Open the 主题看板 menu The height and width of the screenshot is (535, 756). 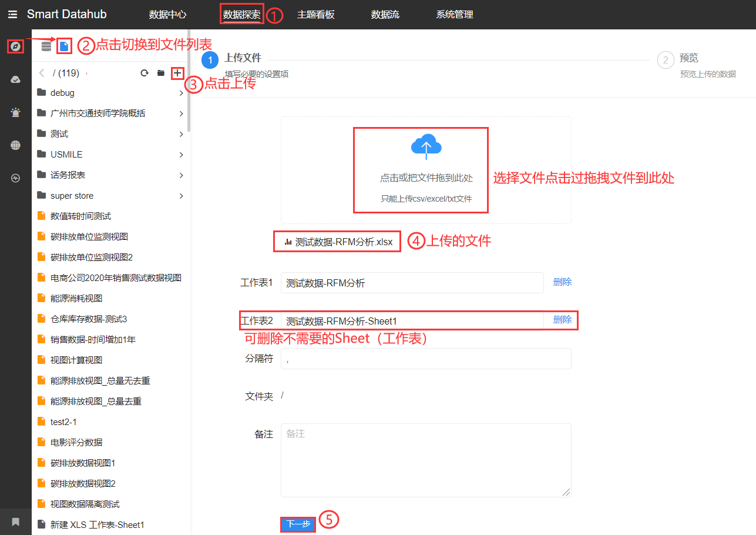316,14
